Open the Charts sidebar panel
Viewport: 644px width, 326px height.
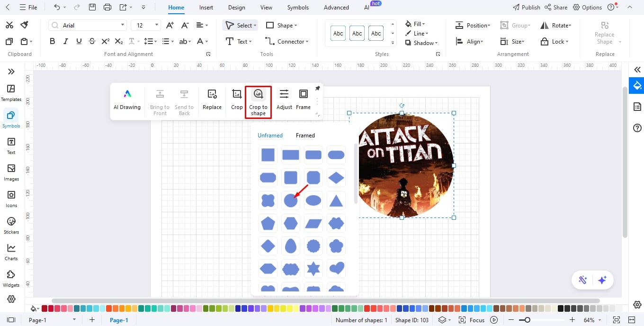11,252
